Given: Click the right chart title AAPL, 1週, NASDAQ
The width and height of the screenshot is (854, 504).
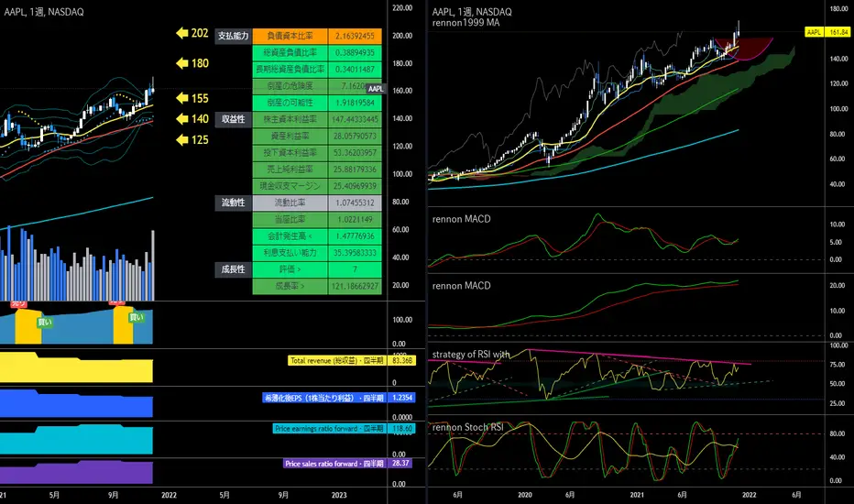Looking at the screenshot, I should point(472,11).
